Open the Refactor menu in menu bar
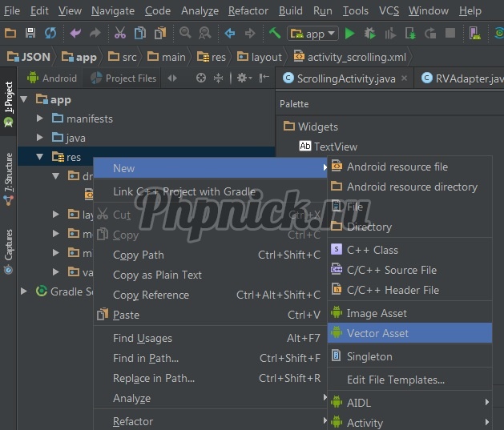The height and width of the screenshot is (430, 504). [248, 10]
